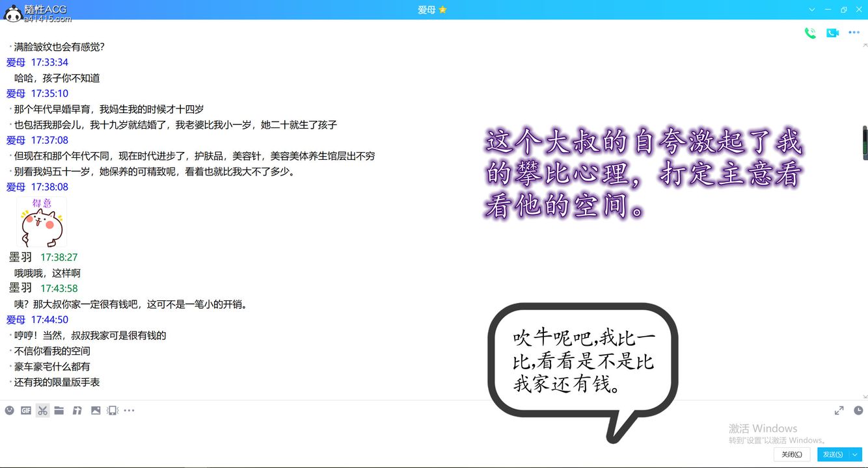Open message history with the clock icon
Screen dimensions: 868x468
click(x=858, y=410)
